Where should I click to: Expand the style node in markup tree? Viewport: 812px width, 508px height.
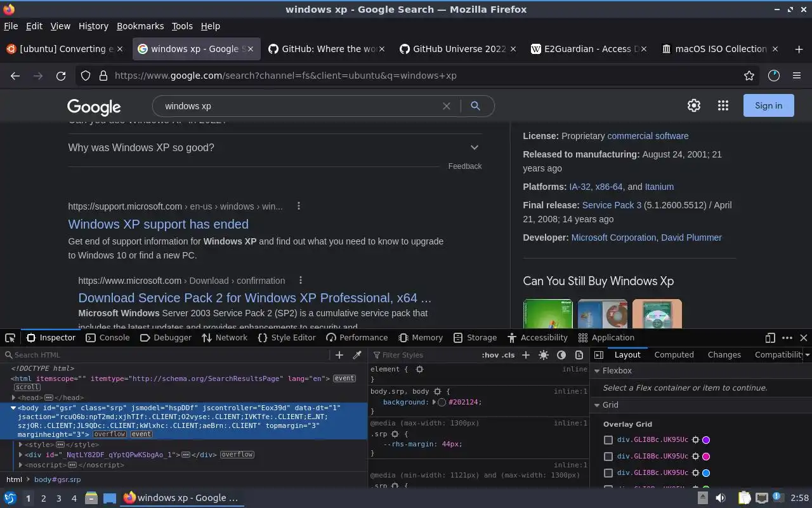pyautogui.click(x=21, y=444)
